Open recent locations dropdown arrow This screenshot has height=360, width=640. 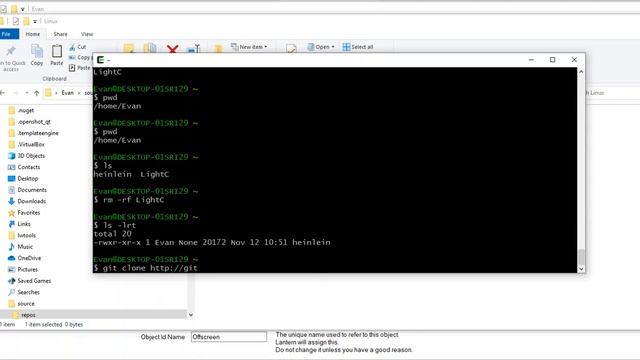click(27, 93)
